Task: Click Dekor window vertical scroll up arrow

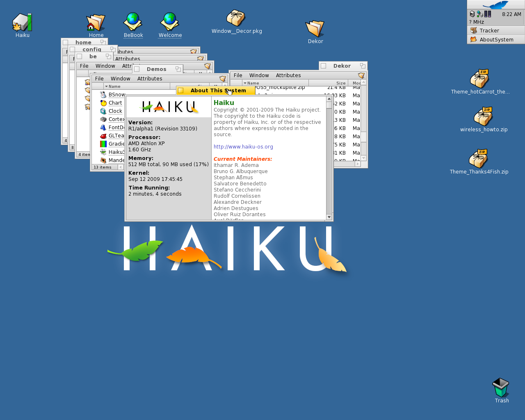Action: [x=364, y=82]
